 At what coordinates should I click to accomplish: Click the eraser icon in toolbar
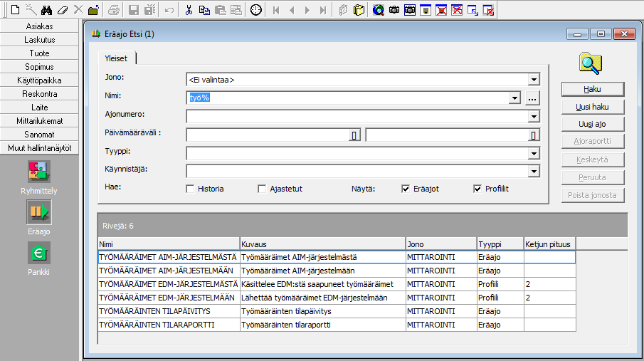[63, 10]
